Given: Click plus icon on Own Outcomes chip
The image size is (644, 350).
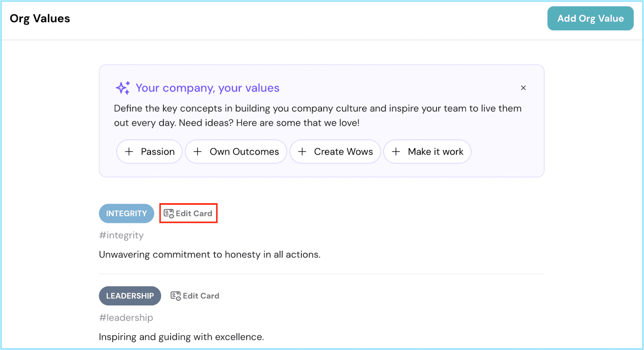Looking at the screenshot, I should pos(197,152).
